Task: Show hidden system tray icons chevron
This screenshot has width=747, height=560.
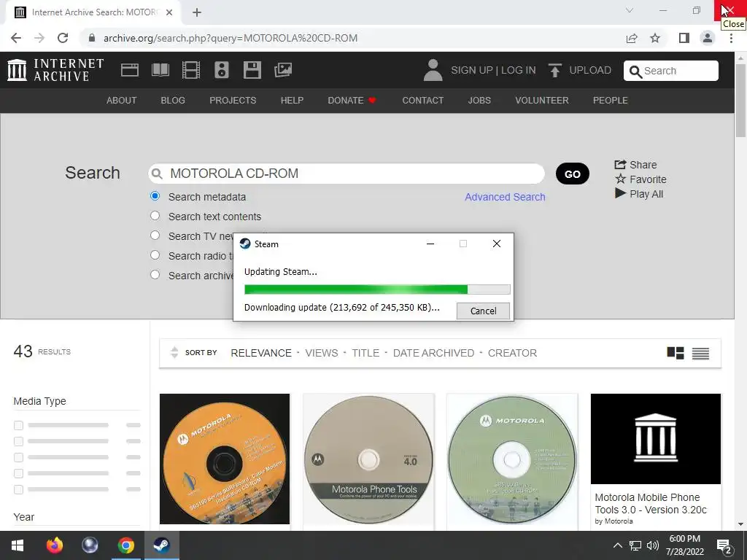Action: (617, 545)
